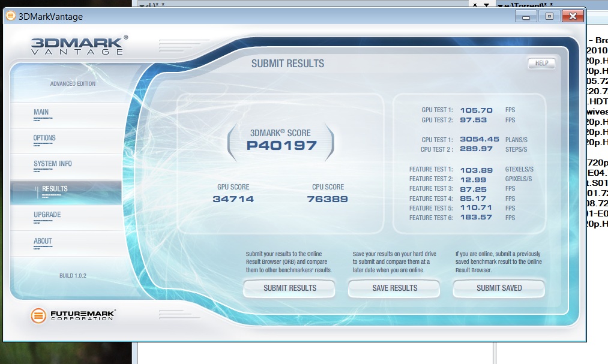The image size is (608, 364).
Task: Click the SUBMIT RESULTS page heading
Action: pyautogui.click(x=287, y=64)
